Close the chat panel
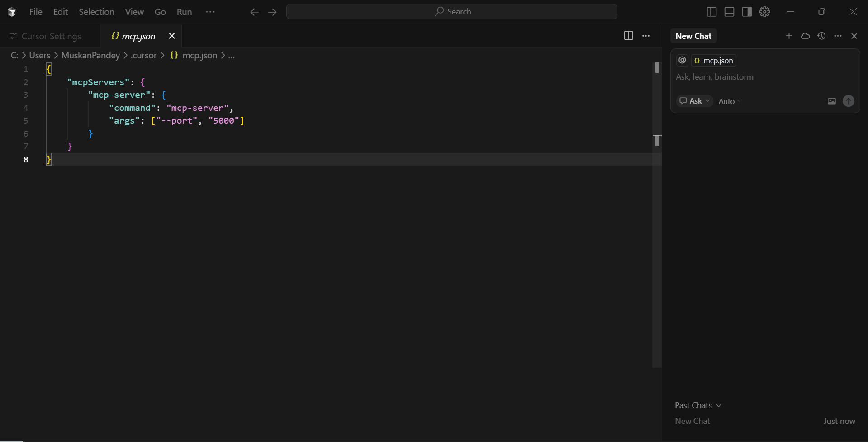This screenshot has height=442, width=868. [x=854, y=36]
